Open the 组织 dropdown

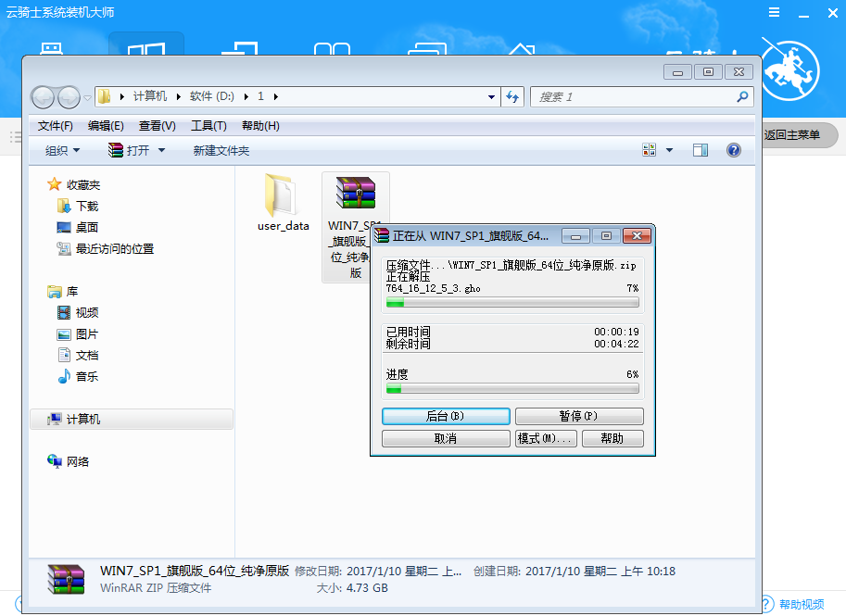[x=62, y=150]
